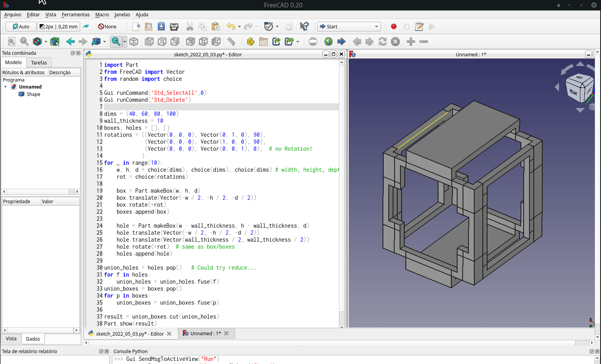Execute the macro using the green play icon
601x364 pixels.
click(x=432, y=26)
